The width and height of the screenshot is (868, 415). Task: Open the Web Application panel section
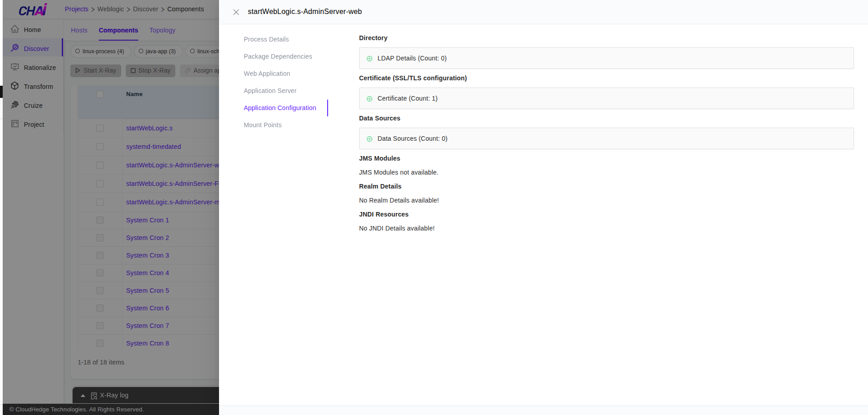pos(267,74)
